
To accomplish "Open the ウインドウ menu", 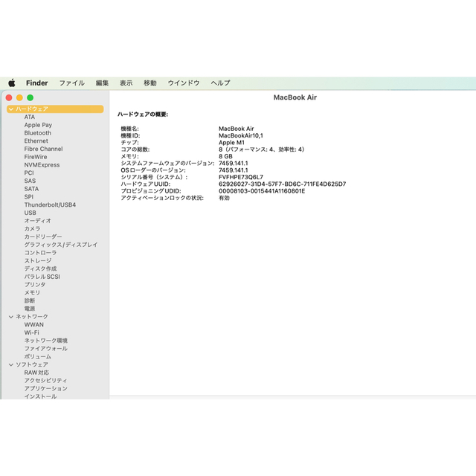I will click(184, 83).
